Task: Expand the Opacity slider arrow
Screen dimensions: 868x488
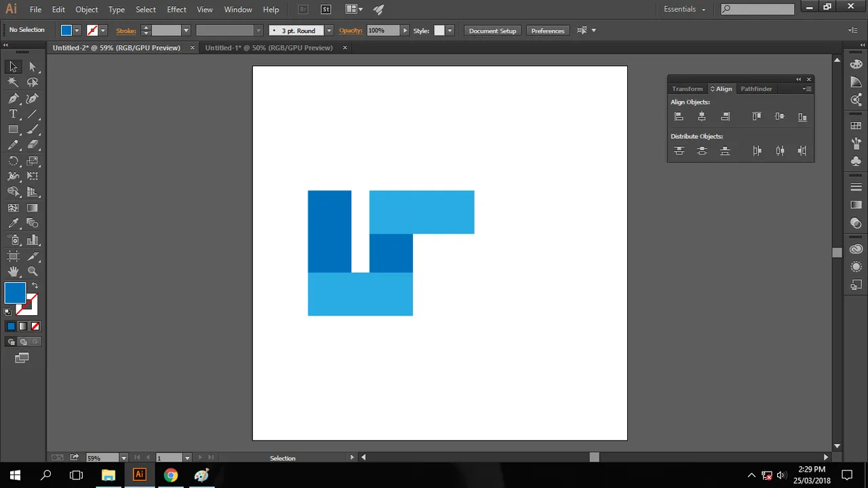Action: 405,30
